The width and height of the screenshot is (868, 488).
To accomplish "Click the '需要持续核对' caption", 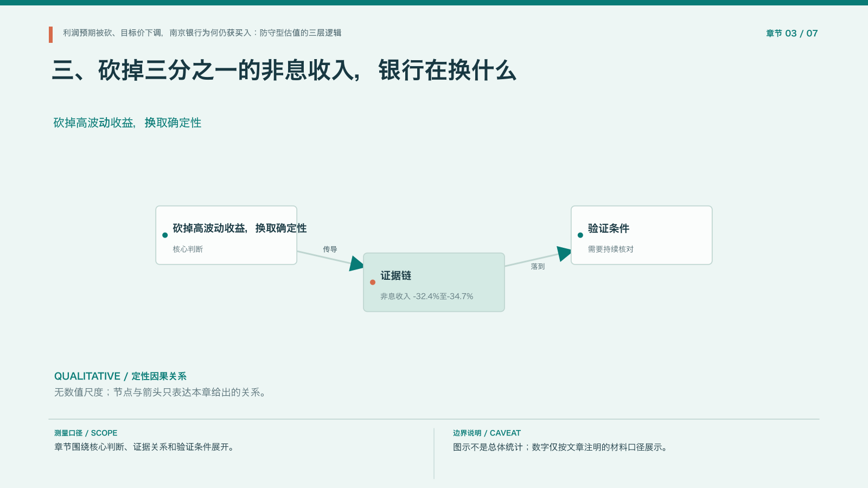I will (x=611, y=249).
